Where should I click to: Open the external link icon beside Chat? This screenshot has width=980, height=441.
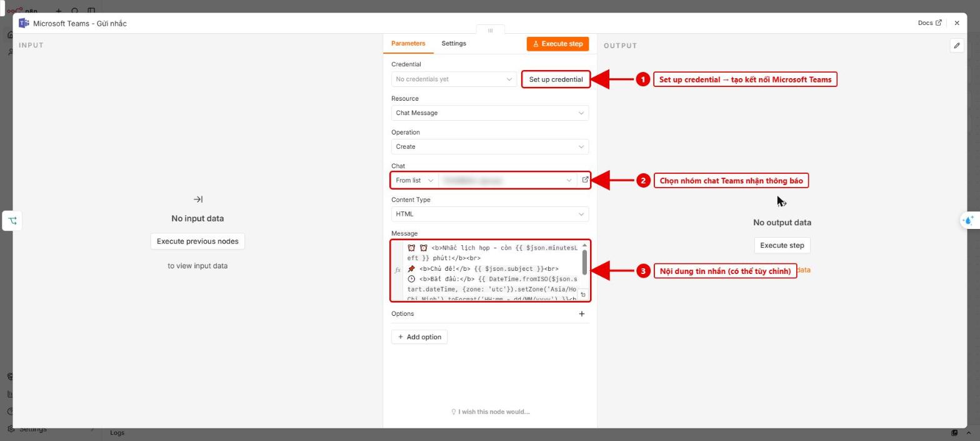coord(585,180)
